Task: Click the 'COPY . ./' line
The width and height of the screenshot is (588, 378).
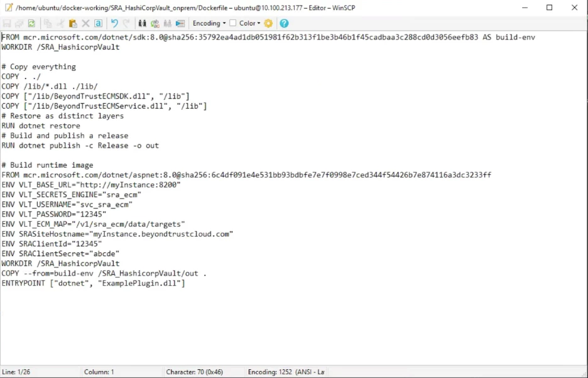Action: 21,77
